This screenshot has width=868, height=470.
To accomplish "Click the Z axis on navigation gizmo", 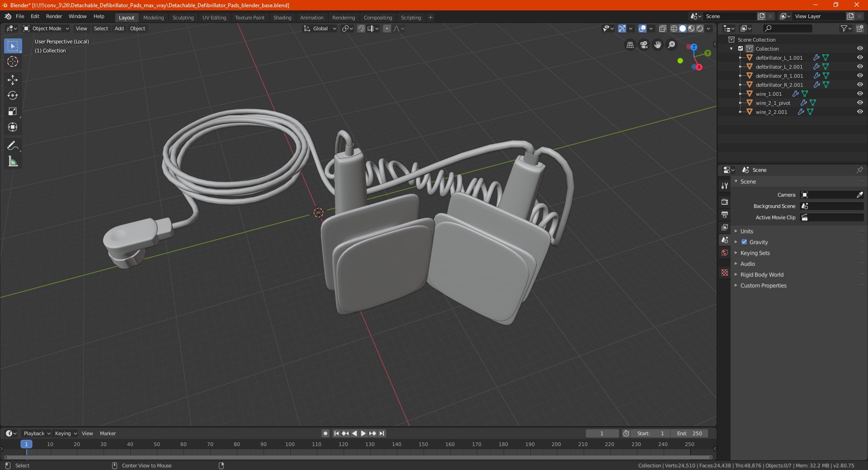I will click(693, 47).
